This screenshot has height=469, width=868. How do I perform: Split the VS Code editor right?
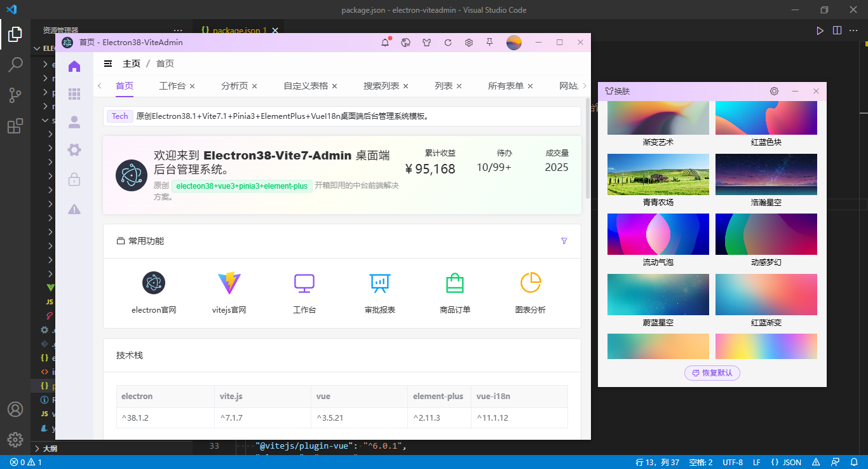click(x=837, y=31)
